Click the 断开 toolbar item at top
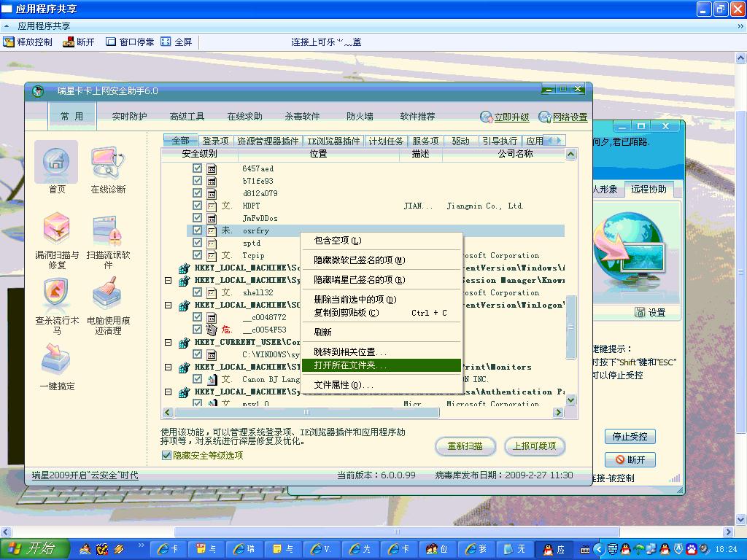747x560 pixels. click(x=79, y=42)
